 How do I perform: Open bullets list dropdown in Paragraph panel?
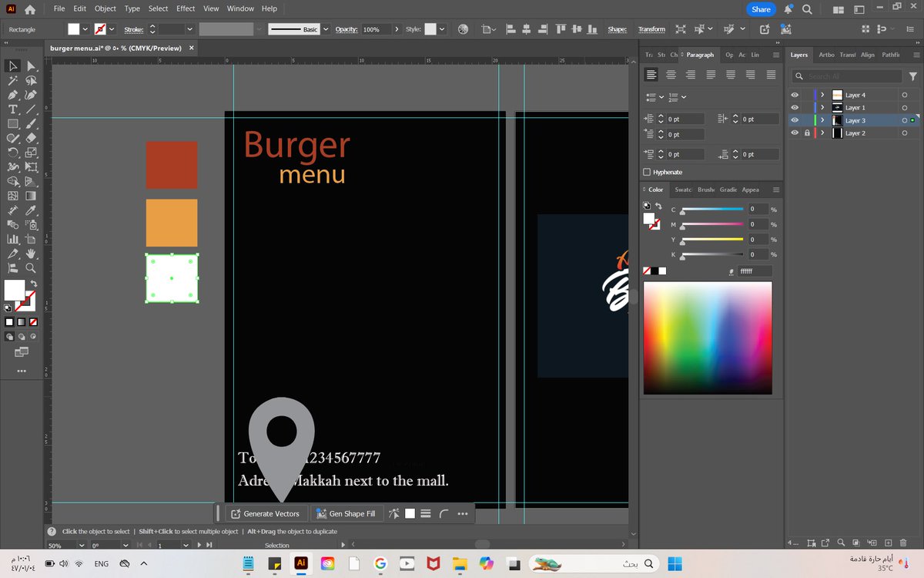(x=663, y=96)
